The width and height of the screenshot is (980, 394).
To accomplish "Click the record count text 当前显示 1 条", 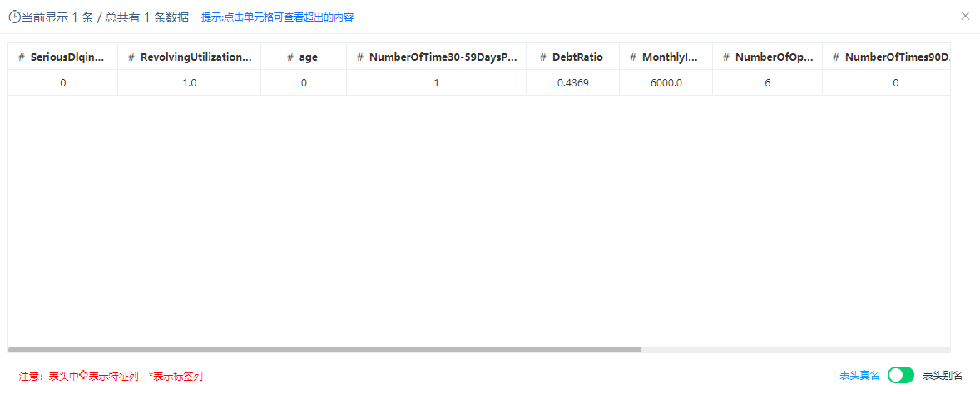I will 57,17.
